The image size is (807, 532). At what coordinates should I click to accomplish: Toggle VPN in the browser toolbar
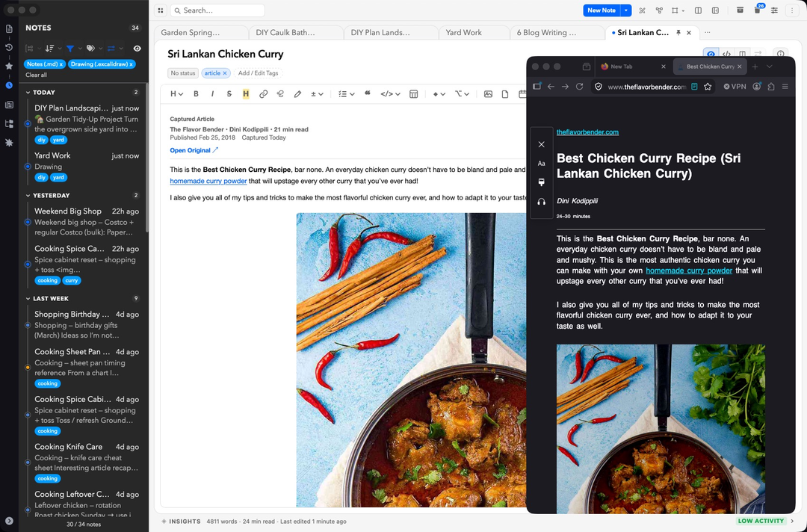coord(735,87)
